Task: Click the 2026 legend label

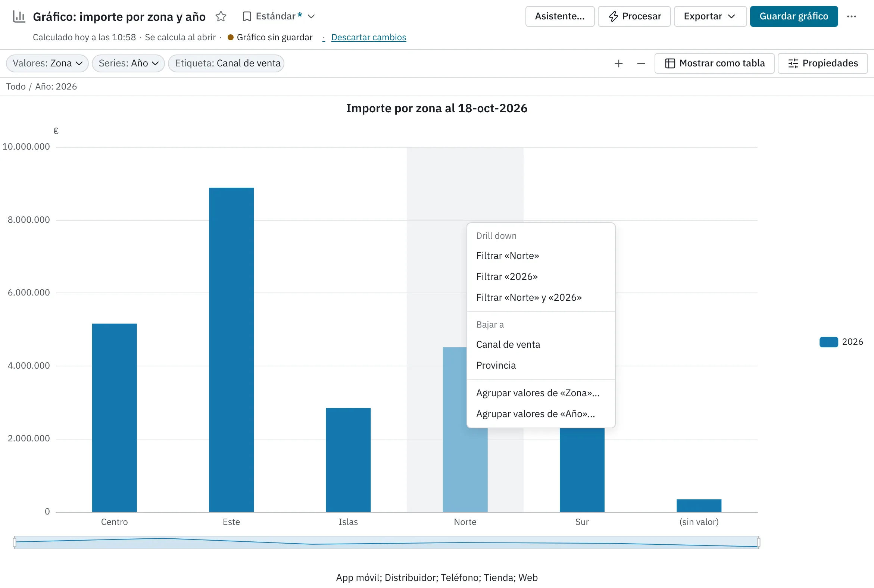Action: 852,342
